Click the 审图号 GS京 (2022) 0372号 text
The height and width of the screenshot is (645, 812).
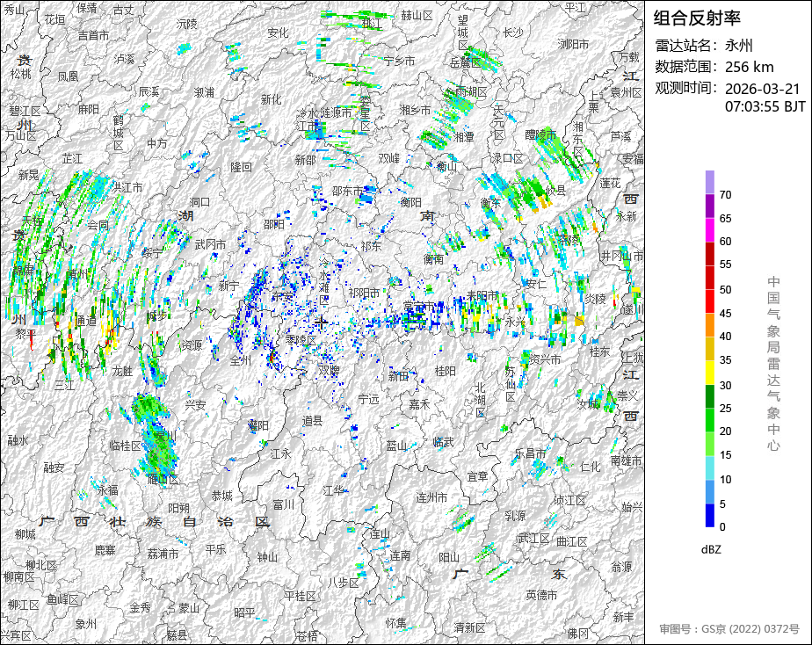pos(729,629)
